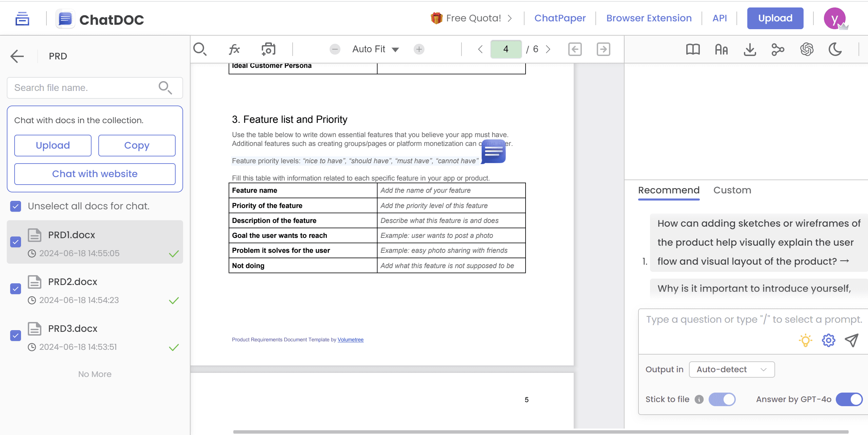Click the formula fx icon in the toolbar

tap(234, 50)
